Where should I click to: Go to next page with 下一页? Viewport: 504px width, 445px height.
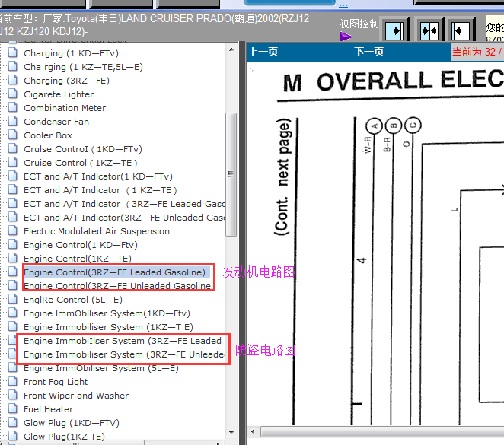click(x=369, y=52)
